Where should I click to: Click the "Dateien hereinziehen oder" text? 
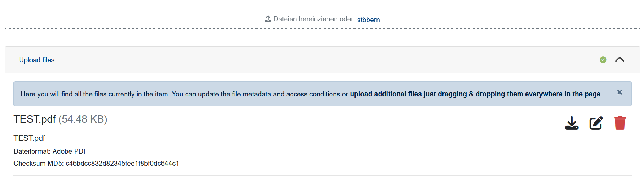pos(313,19)
